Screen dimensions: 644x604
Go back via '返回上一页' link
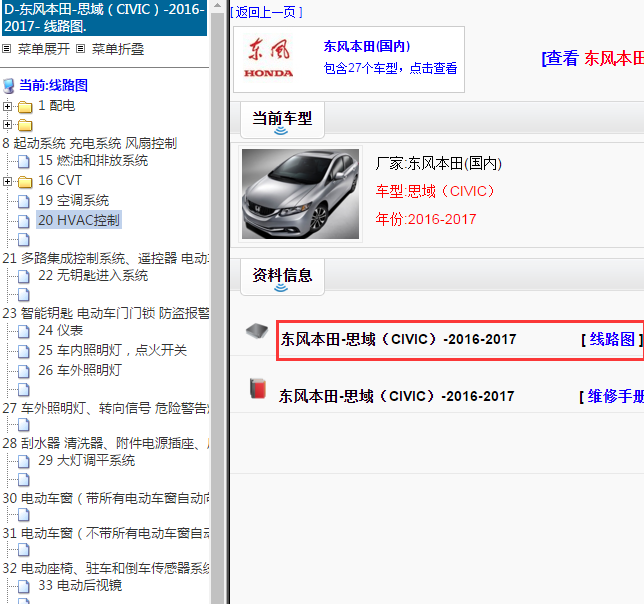[x=266, y=12]
